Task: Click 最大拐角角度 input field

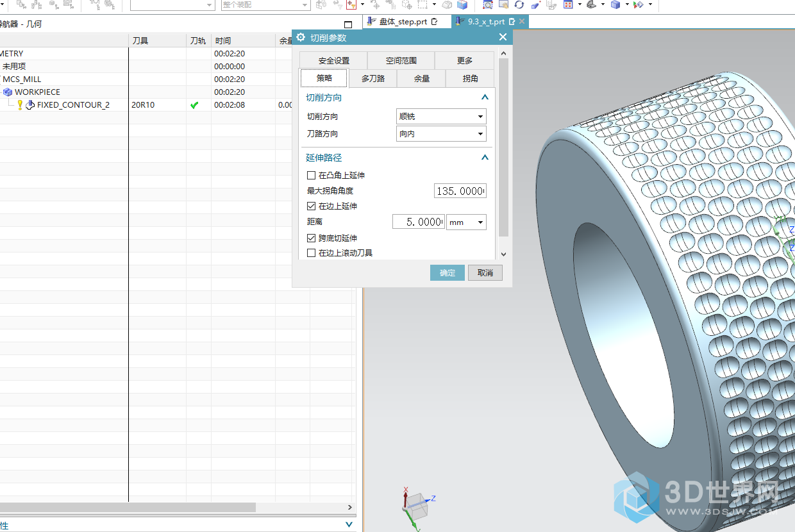Action: [460, 191]
